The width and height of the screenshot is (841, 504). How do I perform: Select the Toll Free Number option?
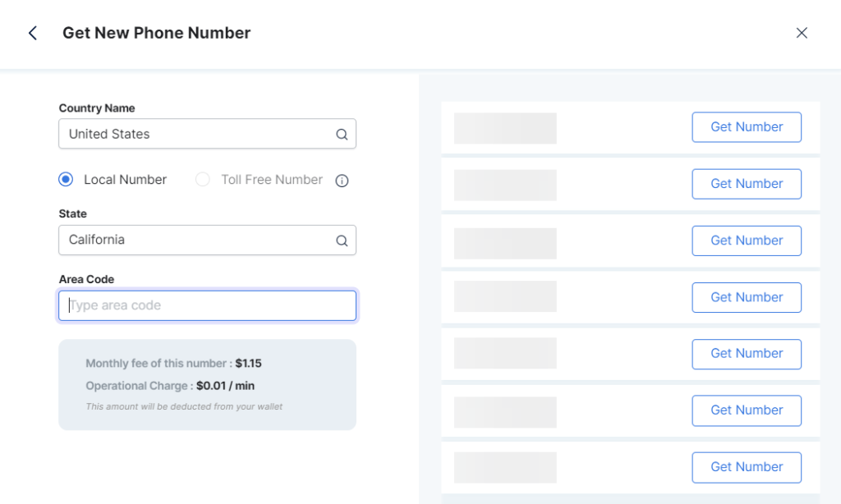pyautogui.click(x=202, y=179)
